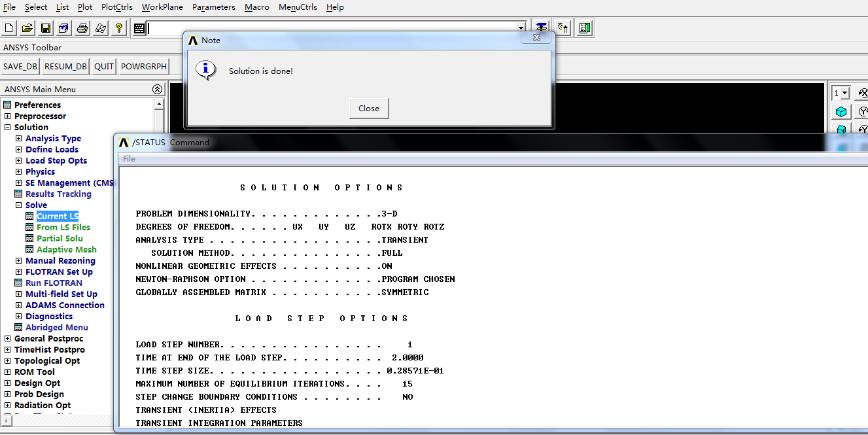Click the QUIT toolbar button
The width and height of the screenshot is (868, 435).
click(x=104, y=66)
